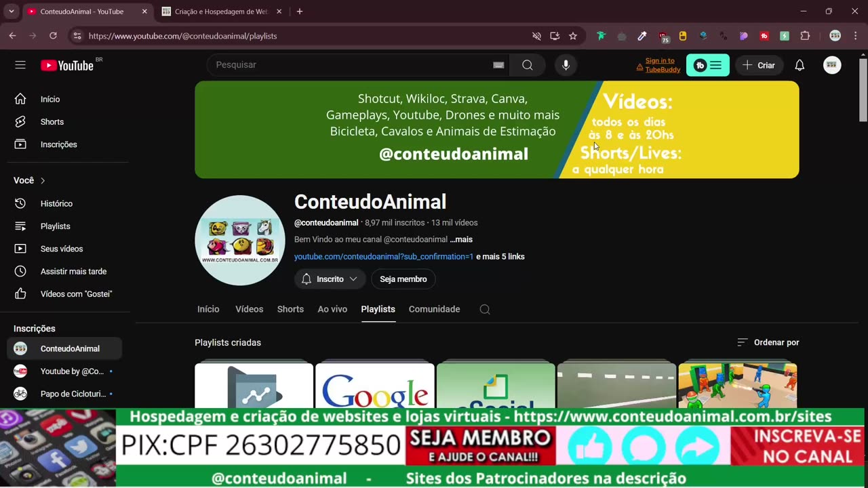Click the red TubeBuddy extension icon

point(764,36)
